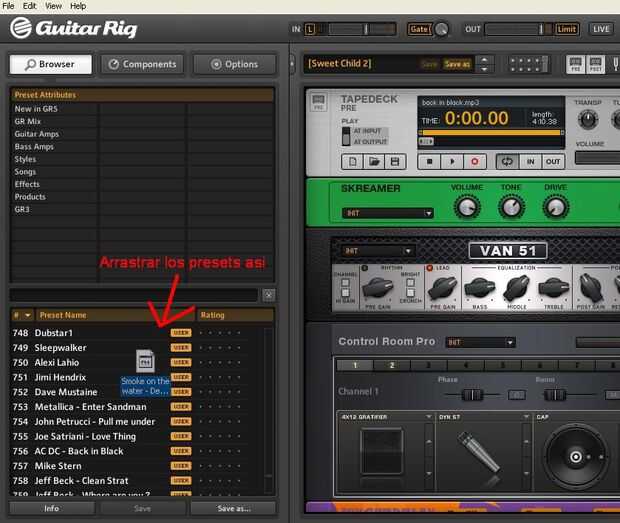Open the Van 51 preset dropdown
The height and width of the screenshot is (523, 620).
click(377, 251)
